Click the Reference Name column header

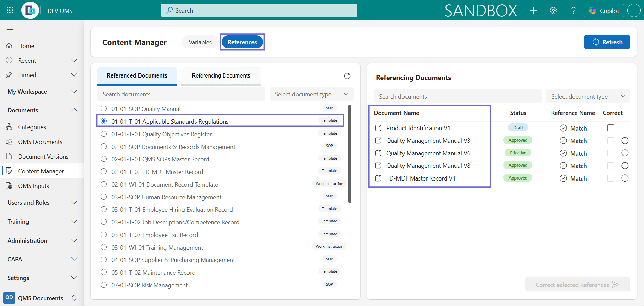(573, 113)
